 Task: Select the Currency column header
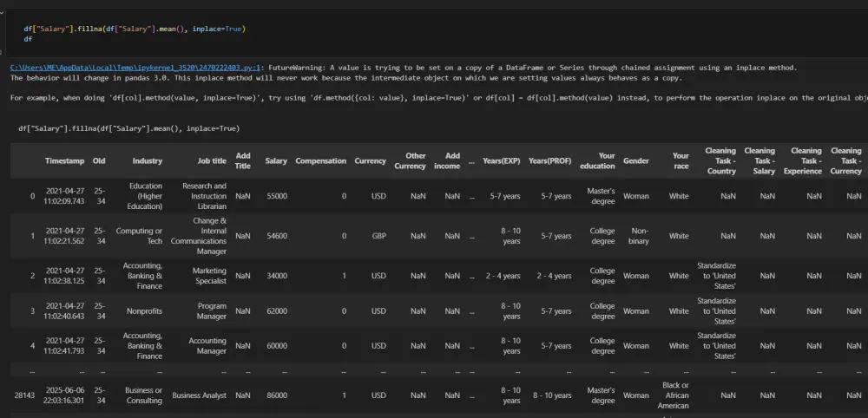(x=371, y=161)
